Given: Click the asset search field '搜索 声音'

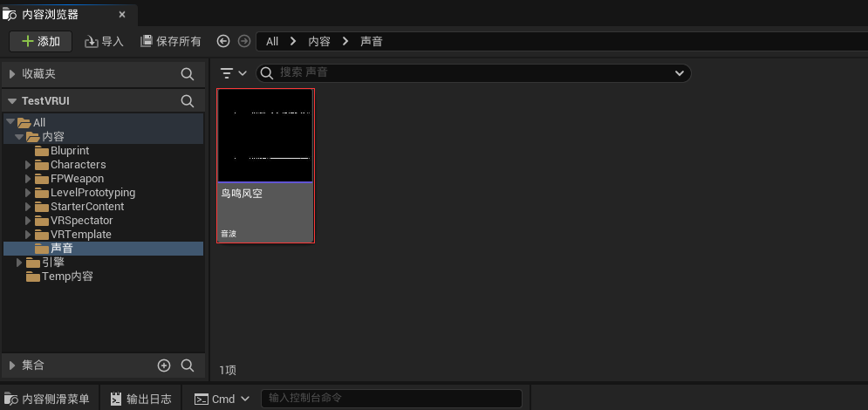Looking at the screenshot, I should (x=474, y=73).
